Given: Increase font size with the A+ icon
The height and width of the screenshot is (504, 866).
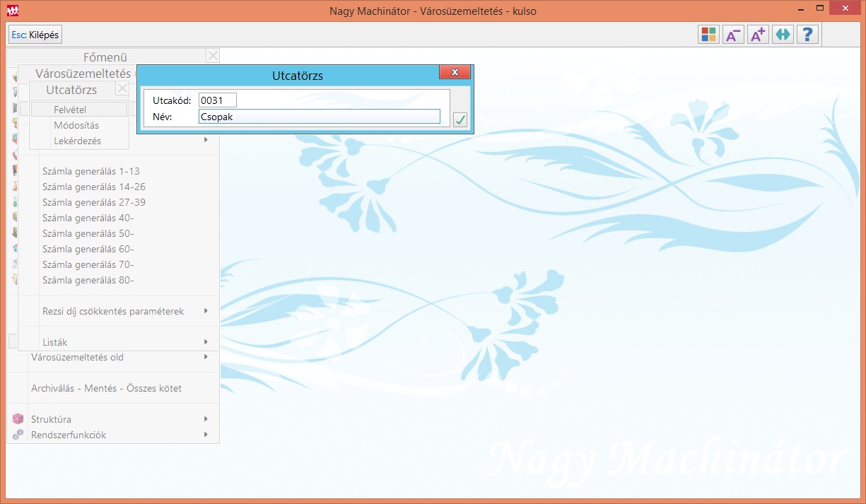Looking at the screenshot, I should 758,35.
